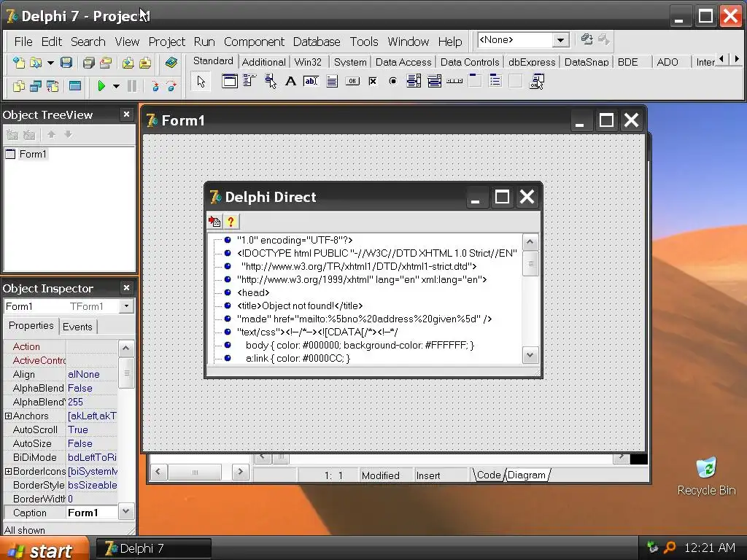Select Form1 in Object TreeView
This screenshot has height=560, width=747.
[x=32, y=154]
